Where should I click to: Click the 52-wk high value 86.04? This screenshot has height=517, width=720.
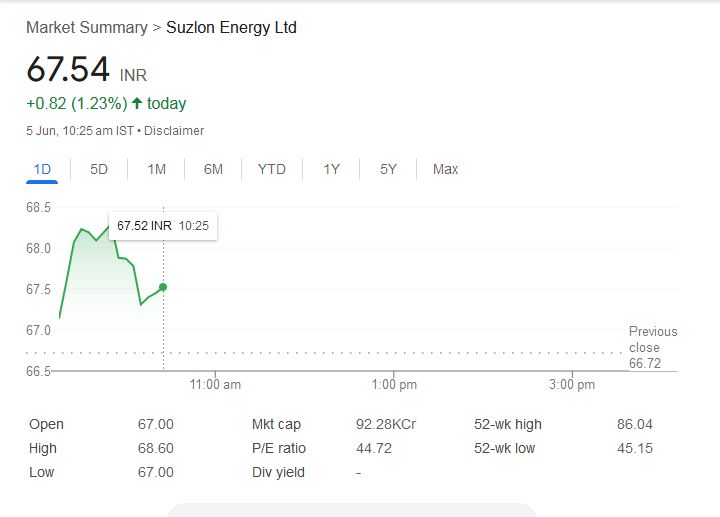(x=635, y=424)
